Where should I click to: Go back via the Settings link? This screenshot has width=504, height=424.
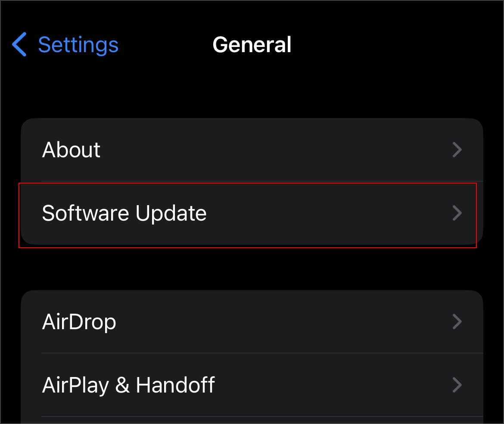(78, 45)
